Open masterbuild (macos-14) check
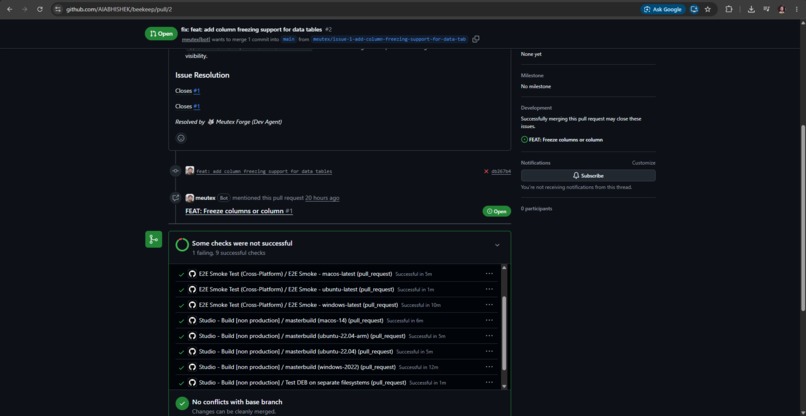806x416 pixels. point(291,320)
